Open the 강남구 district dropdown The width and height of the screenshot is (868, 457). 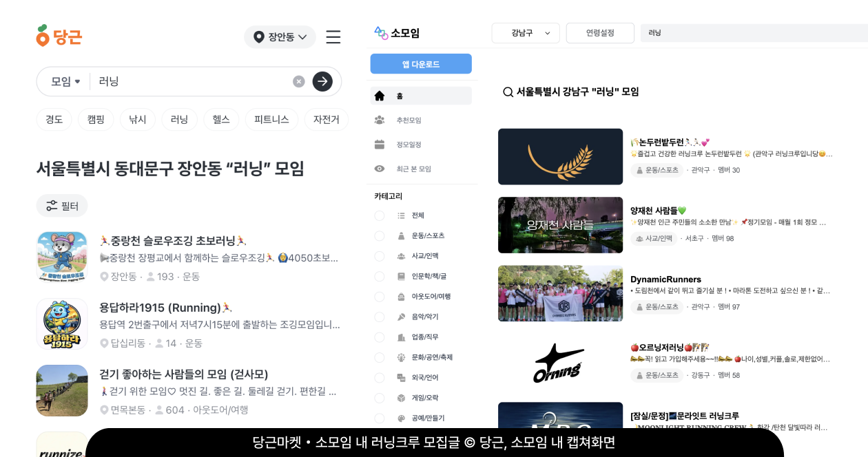(x=525, y=33)
